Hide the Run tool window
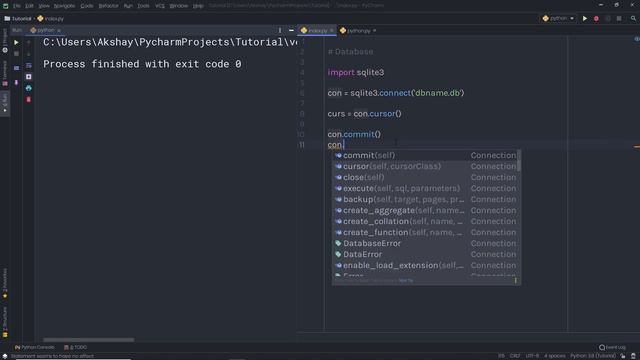The image size is (640, 360). (291, 30)
